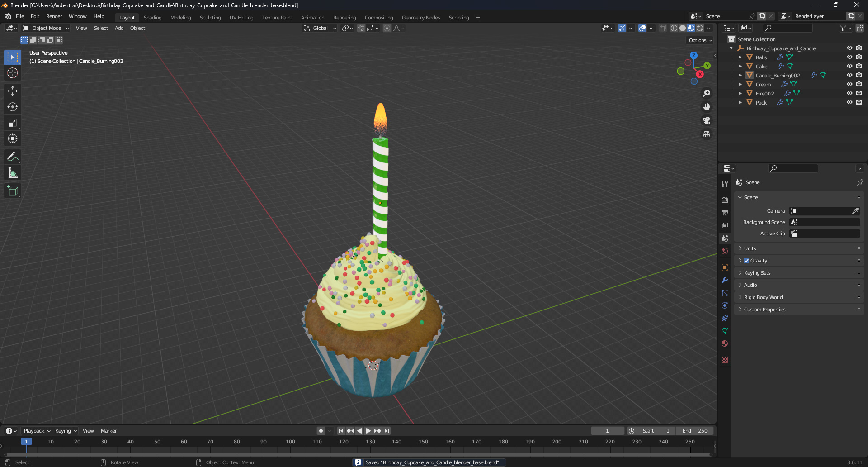Toggle the camera view icon

coord(707,120)
